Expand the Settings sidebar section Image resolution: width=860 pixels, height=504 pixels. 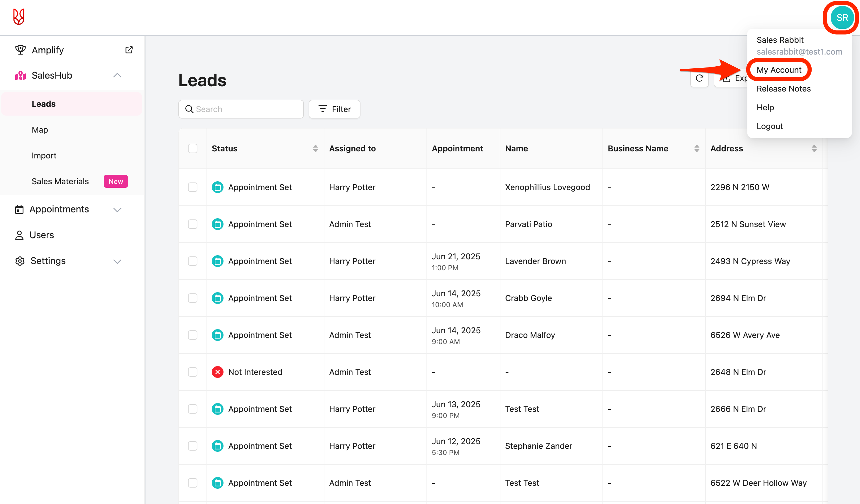[117, 261]
